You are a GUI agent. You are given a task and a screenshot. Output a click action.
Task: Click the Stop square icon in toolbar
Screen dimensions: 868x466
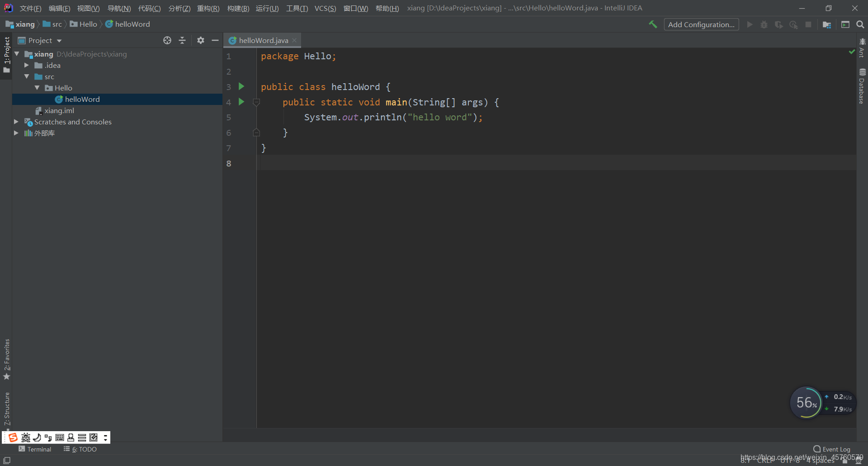pos(808,24)
